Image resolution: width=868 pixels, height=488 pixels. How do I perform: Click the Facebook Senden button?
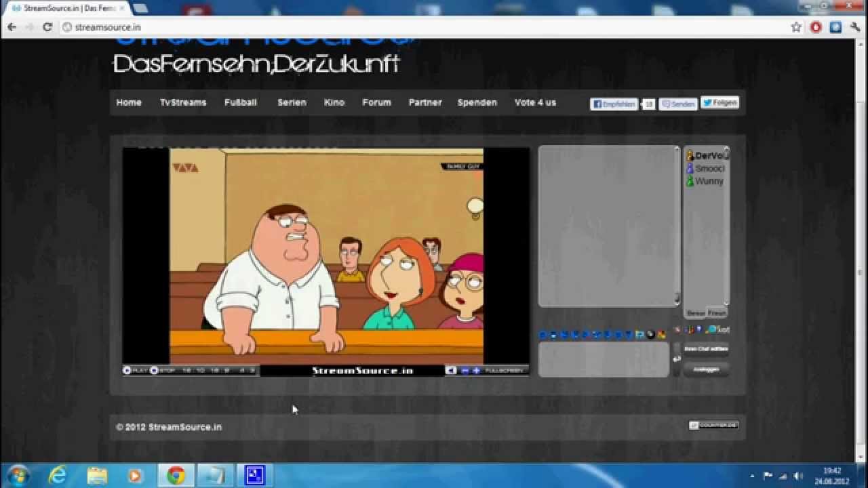(678, 104)
